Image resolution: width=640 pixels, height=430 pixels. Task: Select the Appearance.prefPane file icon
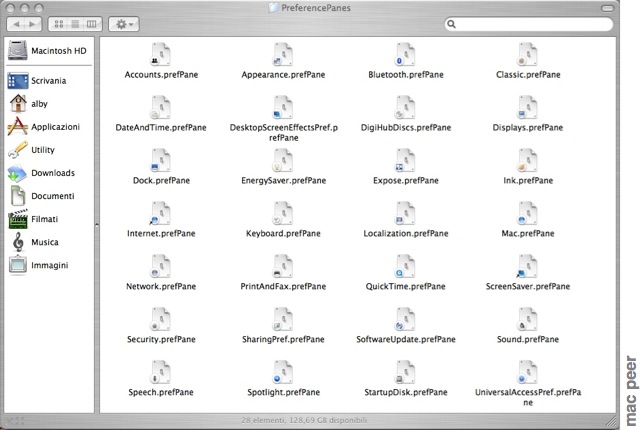[x=283, y=54]
